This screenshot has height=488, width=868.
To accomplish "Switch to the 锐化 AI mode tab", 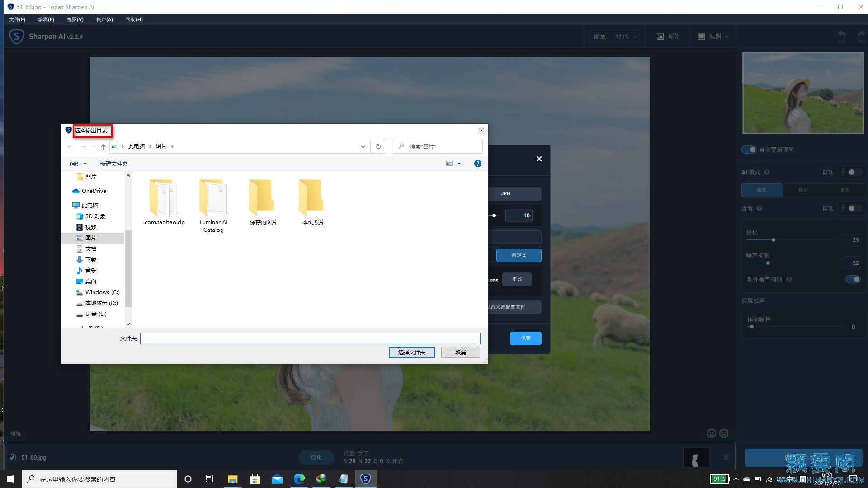I will coord(762,190).
